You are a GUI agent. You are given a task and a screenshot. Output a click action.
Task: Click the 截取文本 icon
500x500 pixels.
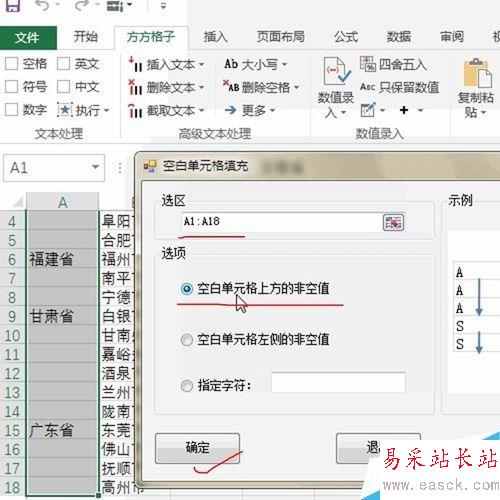[135, 110]
